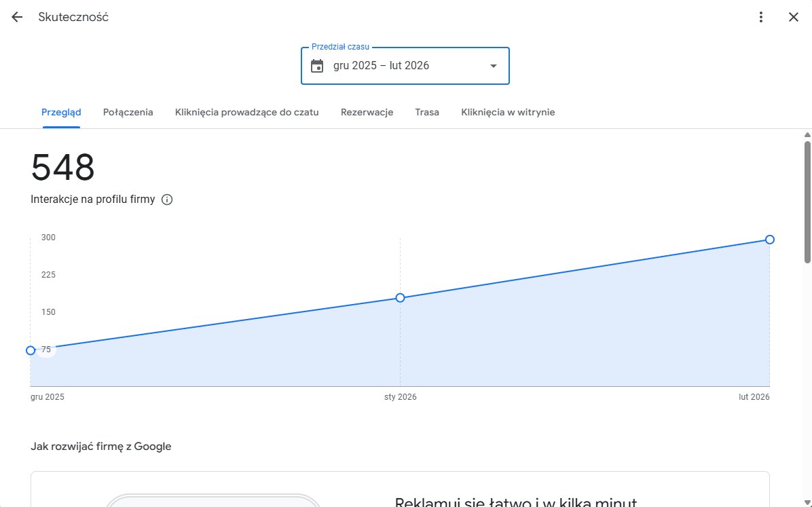Close the Skuteczność view

tap(794, 16)
